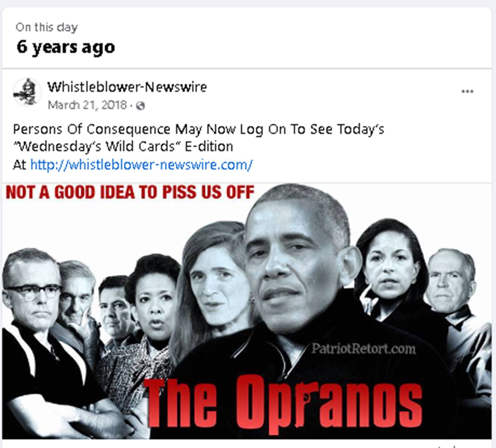Click the globe public audience icon

140,106
